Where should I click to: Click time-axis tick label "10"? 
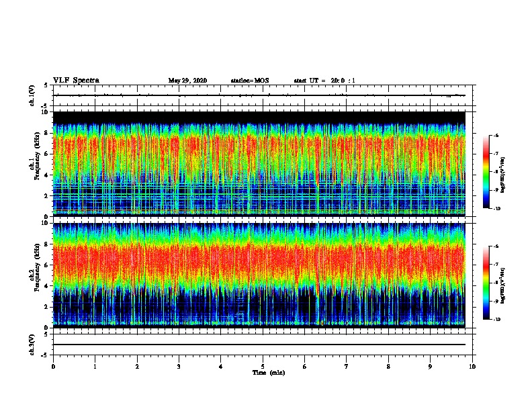(472, 367)
